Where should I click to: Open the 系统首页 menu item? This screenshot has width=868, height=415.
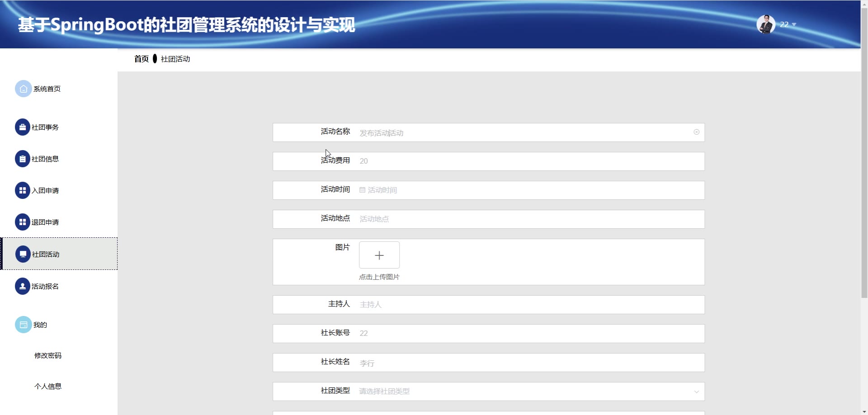click(59, 89)
